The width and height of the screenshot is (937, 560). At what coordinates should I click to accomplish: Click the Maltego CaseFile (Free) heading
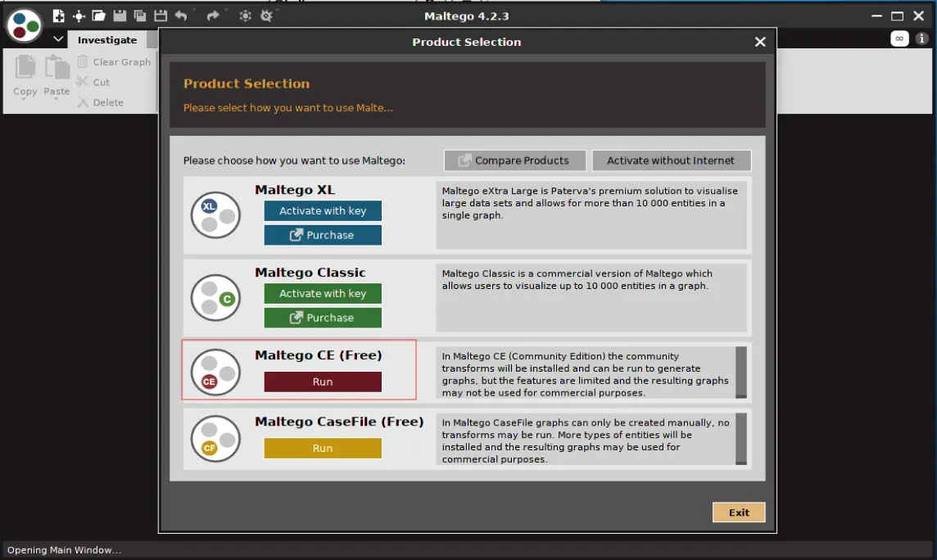pos(339,422)
